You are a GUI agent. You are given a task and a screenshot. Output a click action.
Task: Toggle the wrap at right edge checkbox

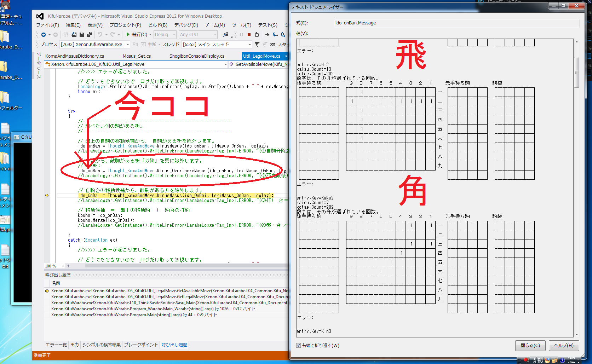tap(298, 346)
